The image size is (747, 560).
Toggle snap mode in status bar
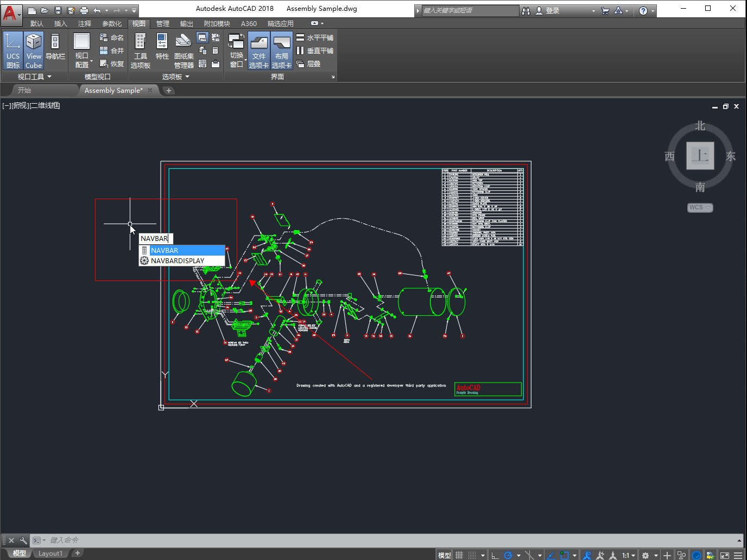[x=472, y=555]
